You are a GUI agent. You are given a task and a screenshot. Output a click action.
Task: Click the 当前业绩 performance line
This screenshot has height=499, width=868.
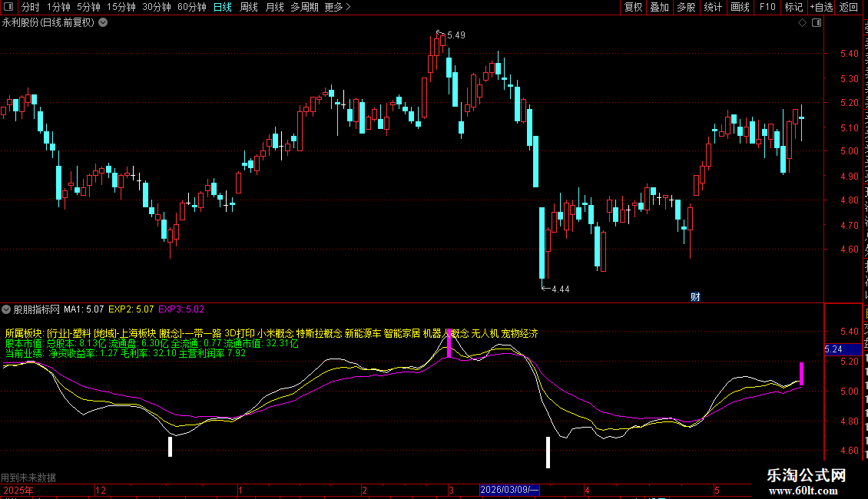[x=125, y=353]
